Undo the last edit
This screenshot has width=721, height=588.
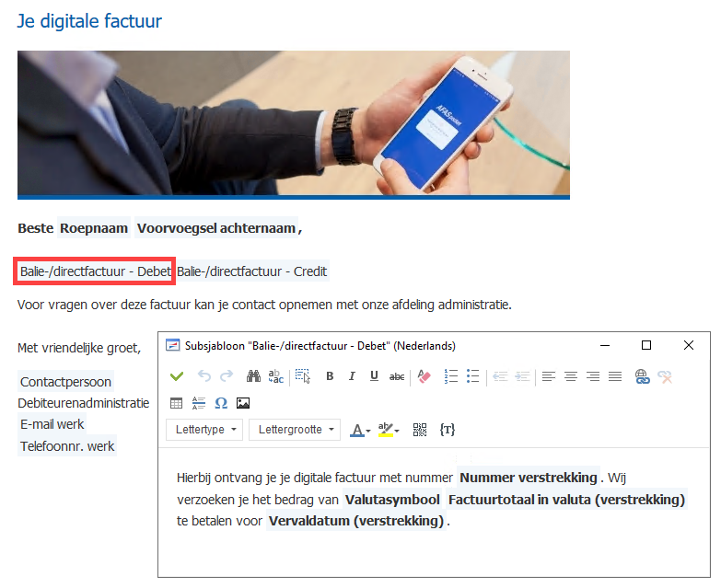(204, 376)
